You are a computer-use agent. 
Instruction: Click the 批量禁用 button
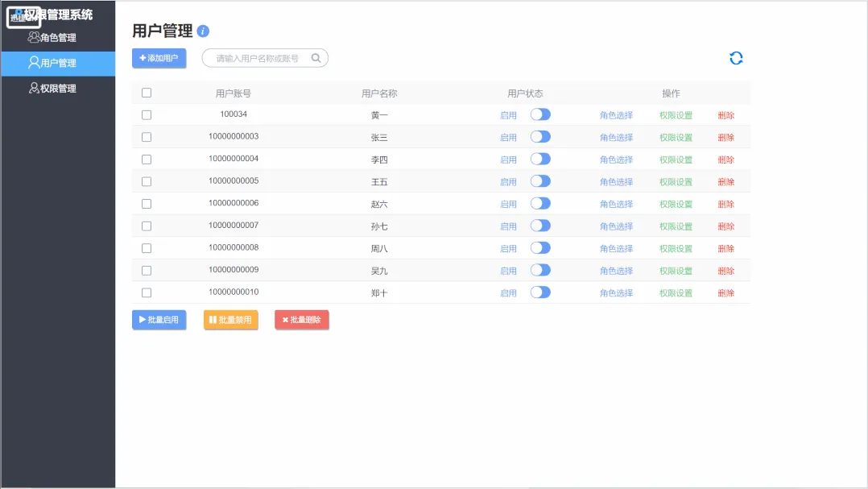(231, 320)
